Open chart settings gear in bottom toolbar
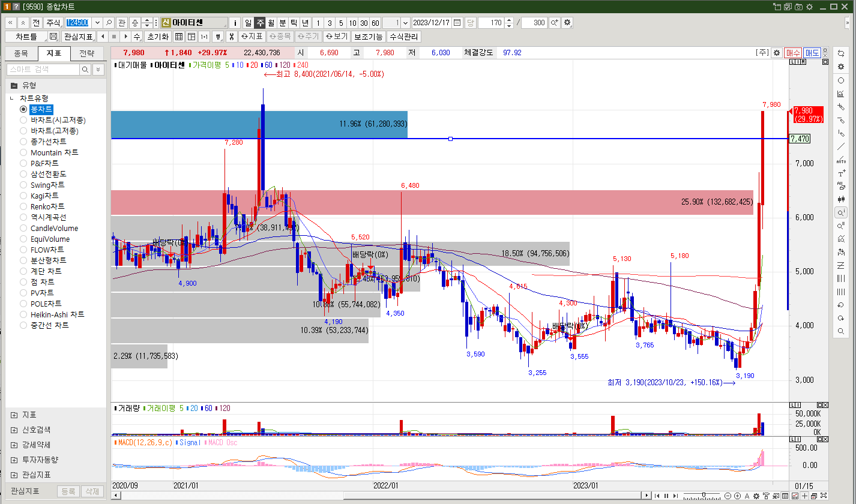The width and height of the screenshot is (856, 504). (x=757, y=496)
